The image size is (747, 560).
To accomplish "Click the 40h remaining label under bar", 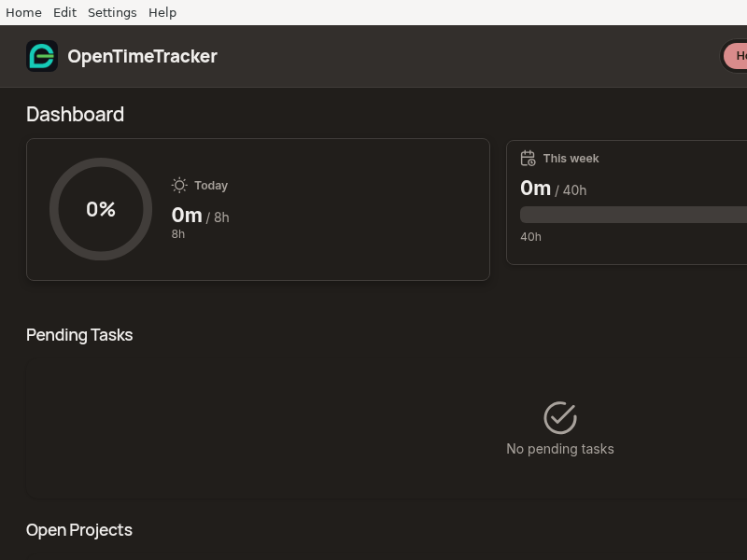I will [530, 237].
